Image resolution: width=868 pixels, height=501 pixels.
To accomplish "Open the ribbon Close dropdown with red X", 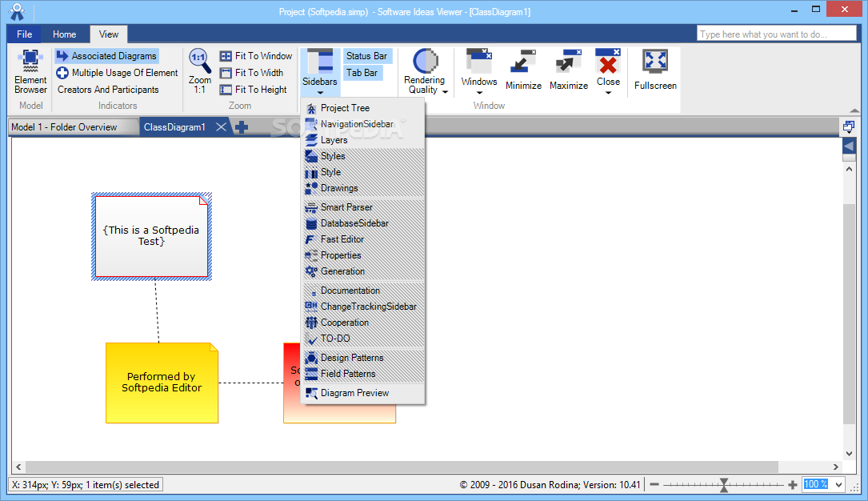I will (608, 72).
